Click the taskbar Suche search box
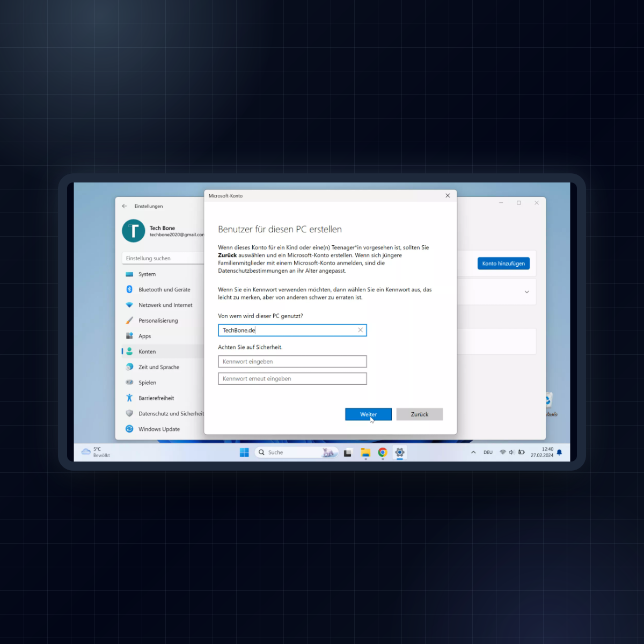This screenshot has width=644, height=644. click(296, 452)
